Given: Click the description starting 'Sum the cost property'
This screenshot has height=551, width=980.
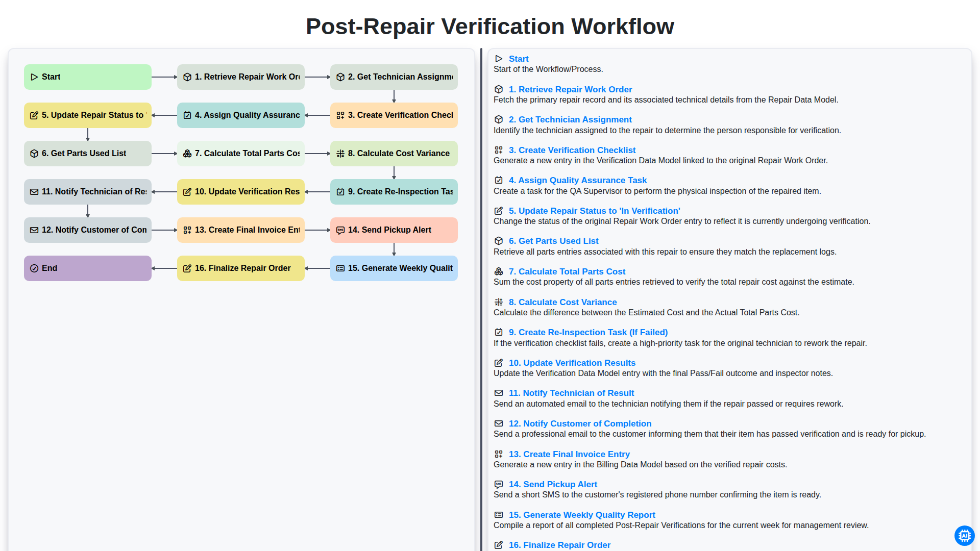Looking at the screenshot, I should tap(674, 282).
